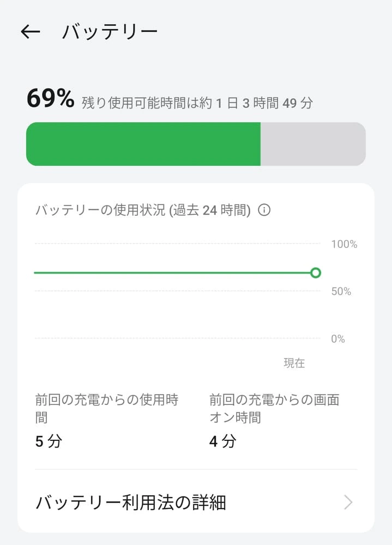
Task: Click the 5 分 usage time value
Action: point(49,441)
